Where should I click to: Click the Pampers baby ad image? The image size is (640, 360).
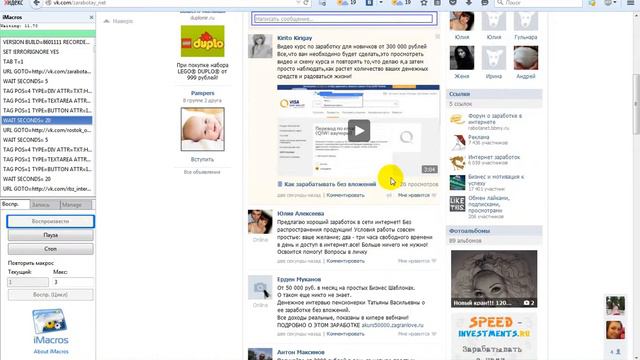click(x=202, y=129)
